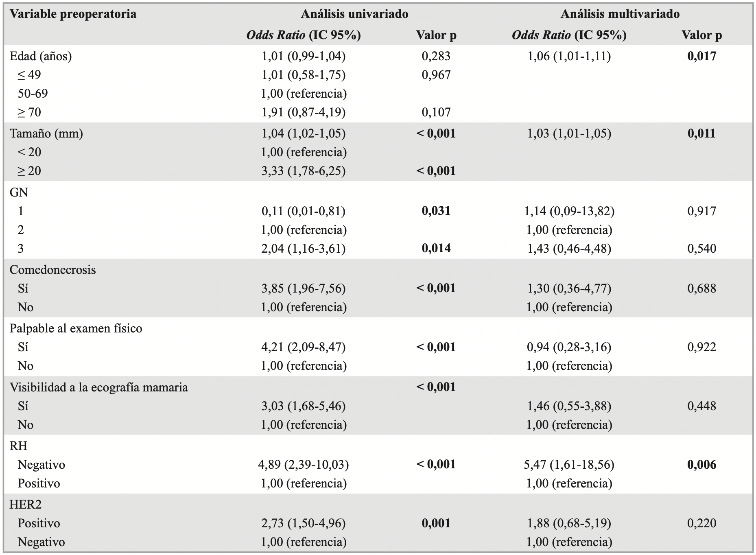This screenshot has width=756, height=555.
Task: Click the odds ratio 4,89 (2,39-10,03)
Action: click(303, 465)
